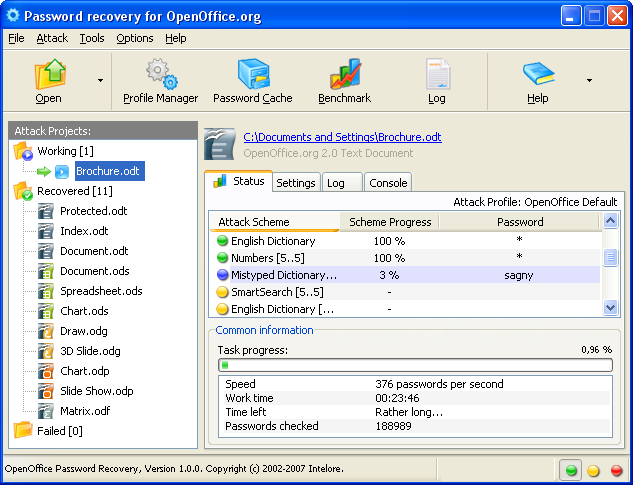The image size is (633, 485).
Task: Switch to the Settings tab
Action: click(x=296, y=183)
